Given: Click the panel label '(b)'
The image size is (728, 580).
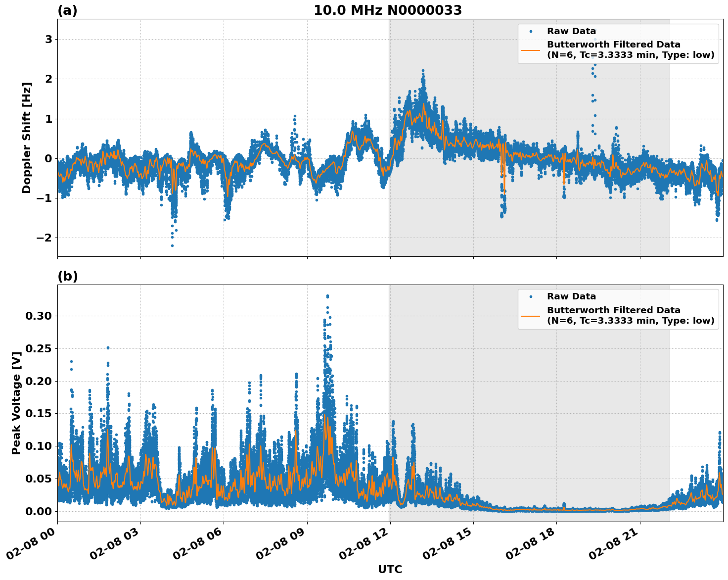Looking at the screenshot, I should pyautogui.click(x=68, y=276).
